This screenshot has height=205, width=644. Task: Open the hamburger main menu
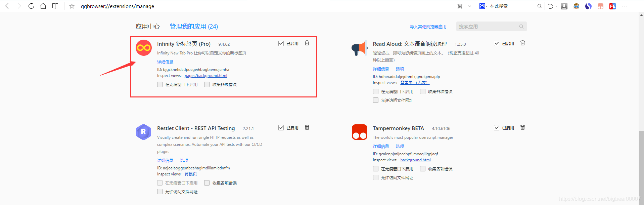click(x=637, y=6)
